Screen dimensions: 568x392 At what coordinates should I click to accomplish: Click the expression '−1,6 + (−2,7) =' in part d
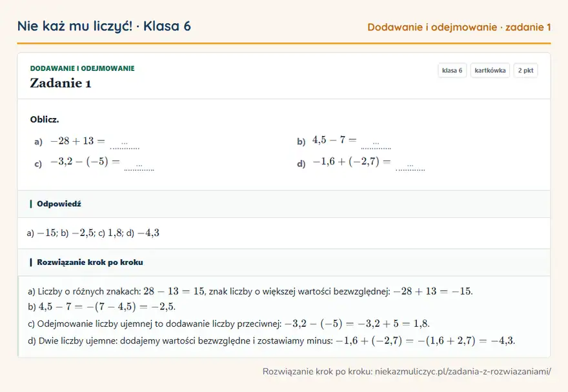pyautogui.click(x=352, y=161)
